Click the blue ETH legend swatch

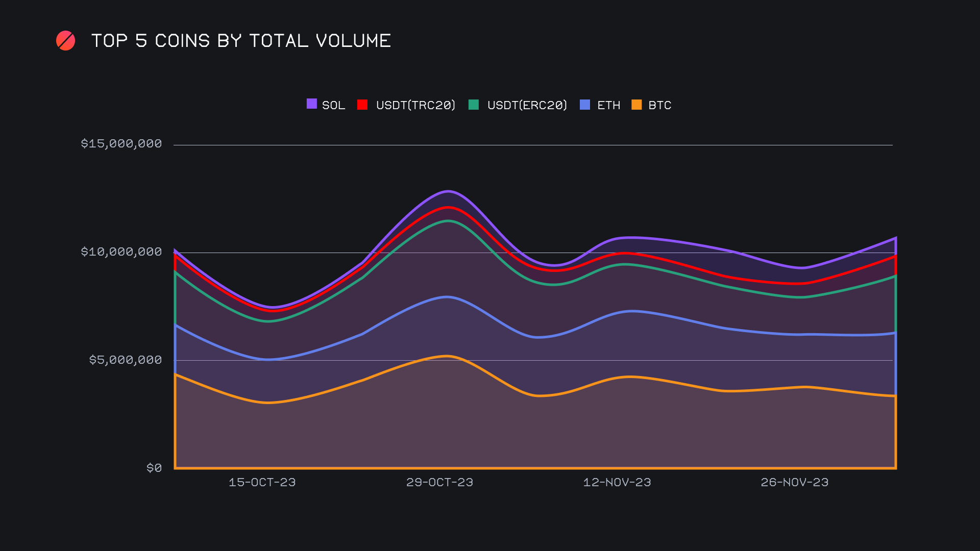(585, 105)
